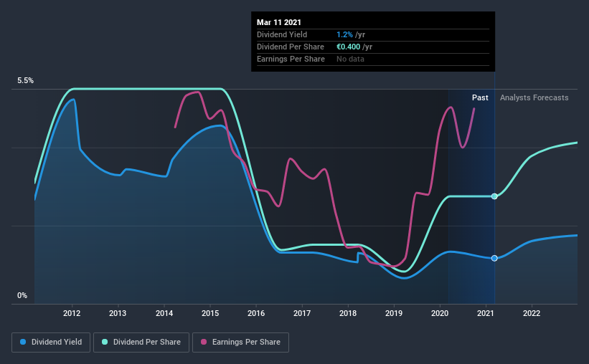Click the Analysts Forecasts section label
This screenshot has width=589, height=364.
(534, 97)
